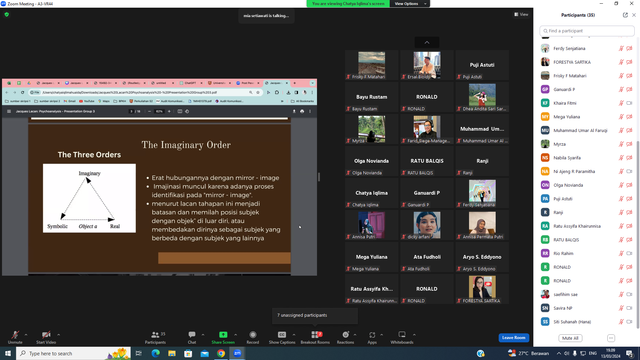This screenshot has height=360, width=640.
Task: Expand video options arrow next to Start Video
Action: (58, 335)
